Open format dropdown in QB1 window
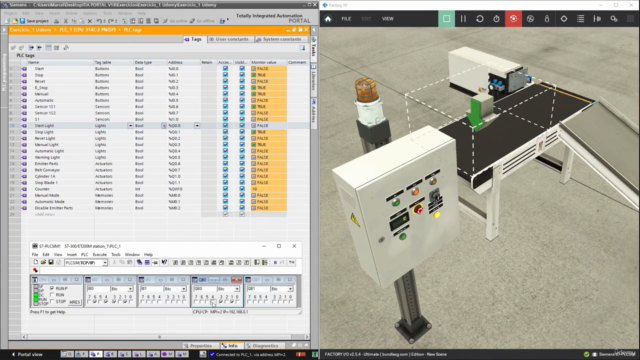 pos(290,289)
